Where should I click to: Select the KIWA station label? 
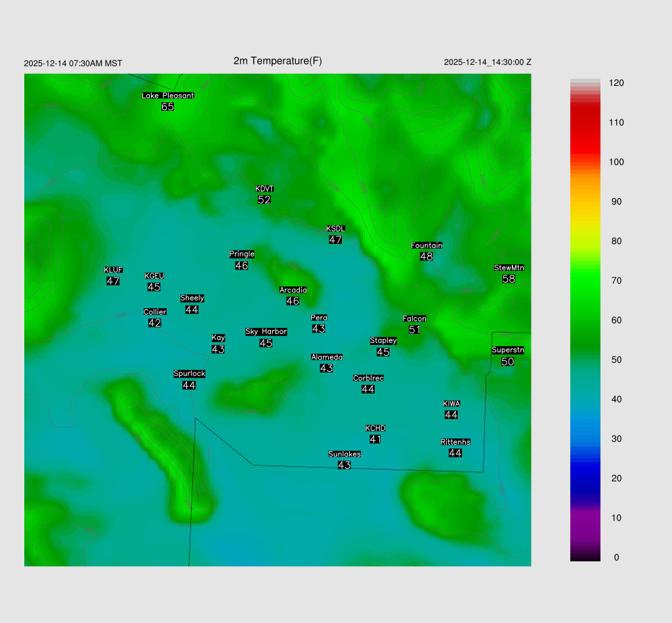click(x=451, y=403)
